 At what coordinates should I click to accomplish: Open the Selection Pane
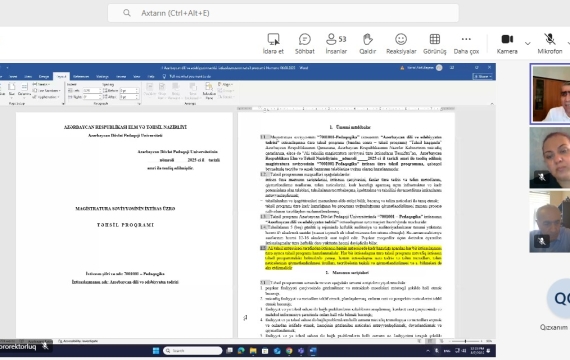[x=209, y=90]
